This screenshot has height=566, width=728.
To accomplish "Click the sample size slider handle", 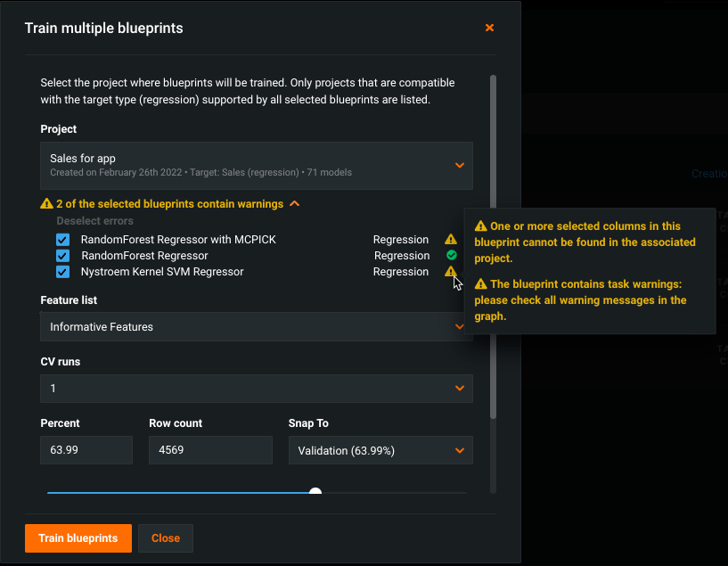I will (x=315, y=492).
